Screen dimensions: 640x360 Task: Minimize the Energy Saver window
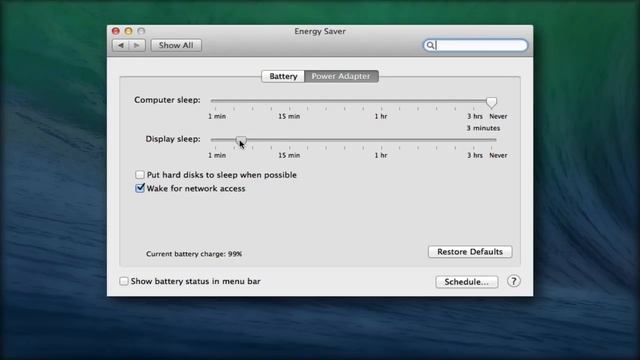(128, 31)
